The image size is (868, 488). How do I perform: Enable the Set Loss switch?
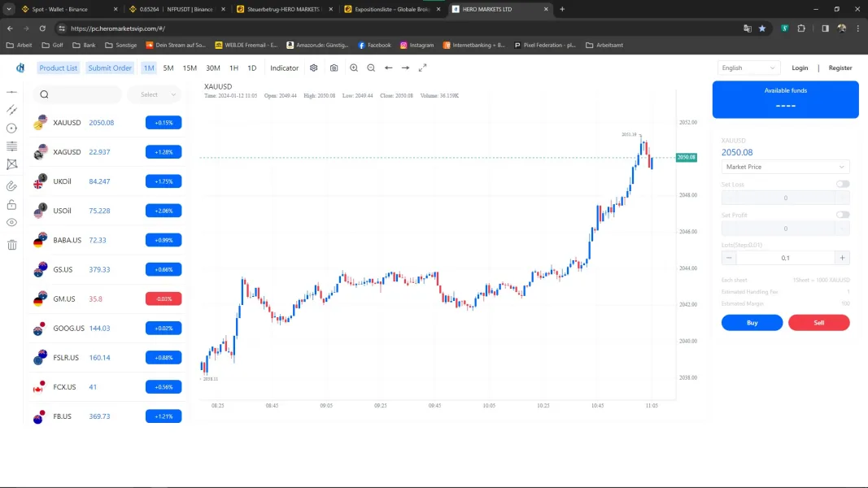843,185
